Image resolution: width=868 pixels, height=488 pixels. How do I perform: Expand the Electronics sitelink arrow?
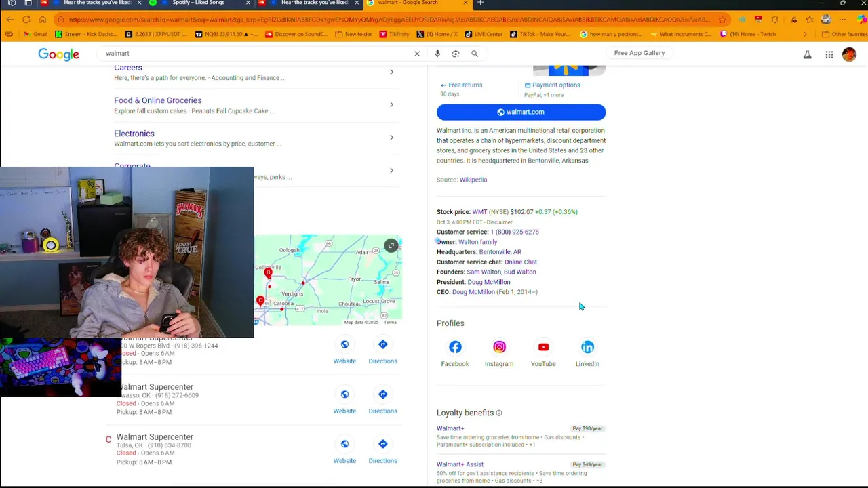(x=391, y=138)
